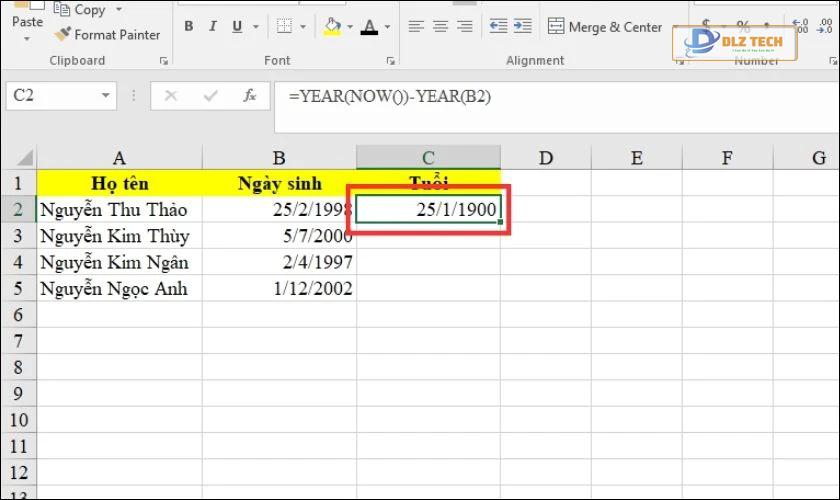840x500 pixels.
Task: Center align the text
Action: point(440,26)
